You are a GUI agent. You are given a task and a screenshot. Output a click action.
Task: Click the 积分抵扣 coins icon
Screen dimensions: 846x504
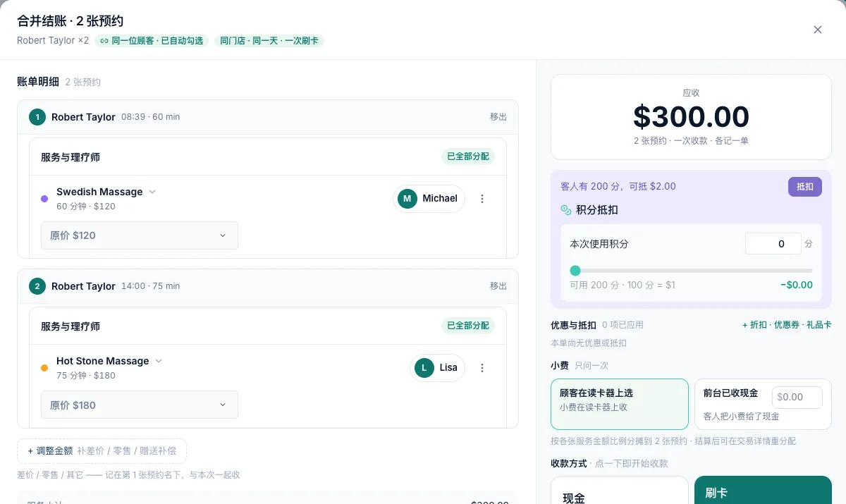point(565,210)
